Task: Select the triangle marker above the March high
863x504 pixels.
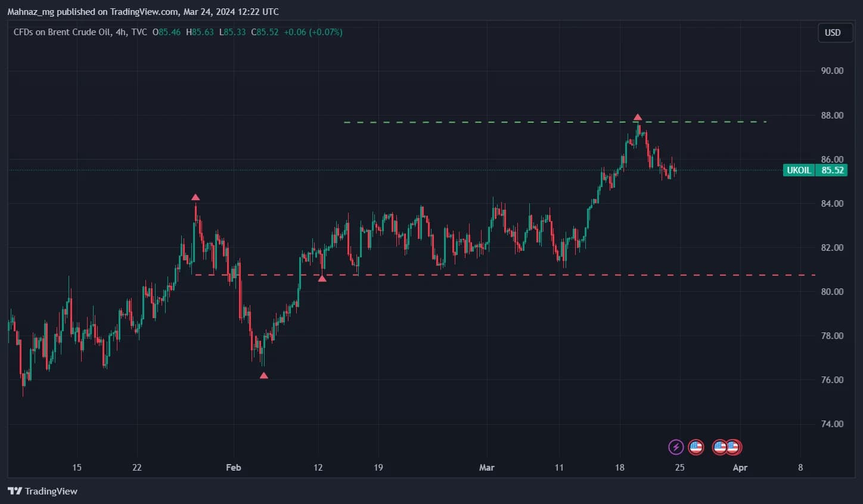Action: 638,117
